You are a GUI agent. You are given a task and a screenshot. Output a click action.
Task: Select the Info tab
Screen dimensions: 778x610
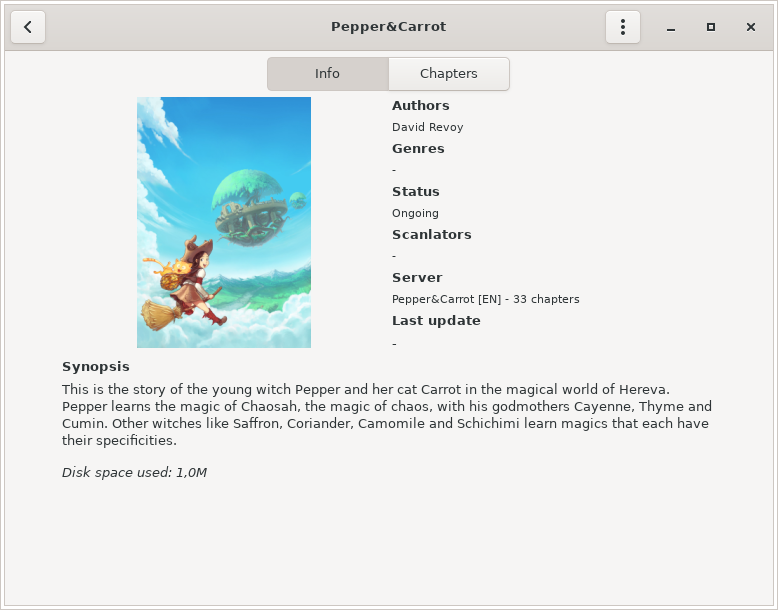[327, 73]
